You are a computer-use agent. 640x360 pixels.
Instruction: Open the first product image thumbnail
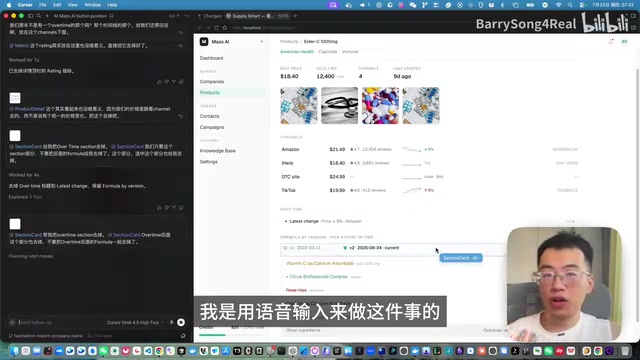299,105
